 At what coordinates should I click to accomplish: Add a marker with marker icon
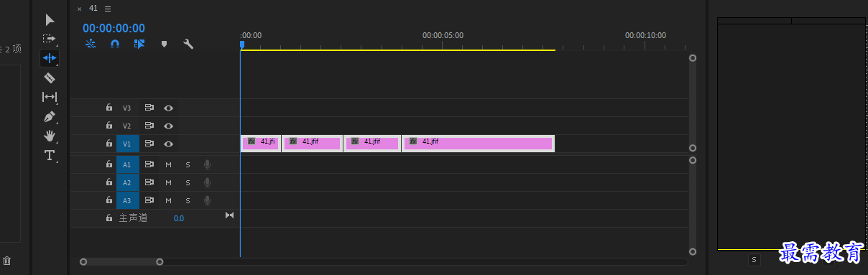tap(164, 44)
